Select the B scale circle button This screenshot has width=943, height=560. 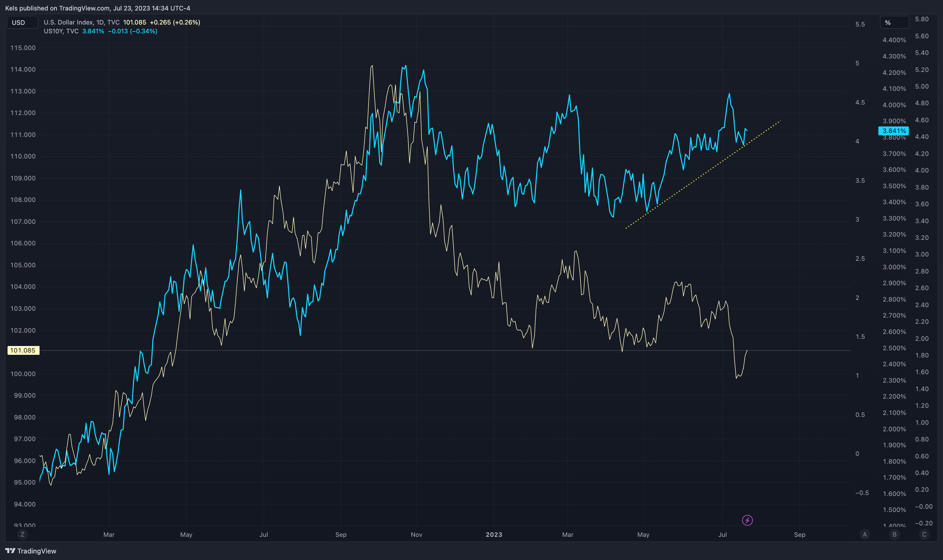(894, 534)
